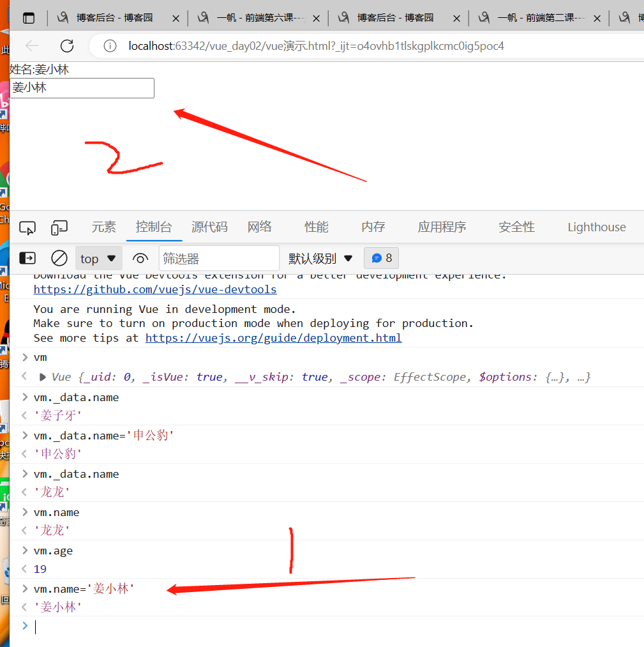Expand the logged Vue object triangle
This screenshot has width=644, height=647.
click(42, 377)
